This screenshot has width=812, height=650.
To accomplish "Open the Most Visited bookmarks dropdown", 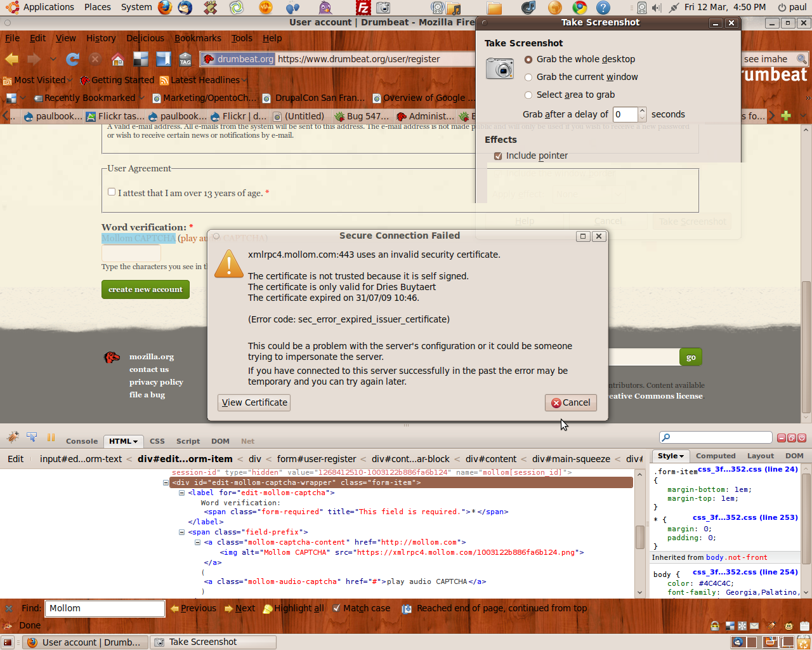I will (x=38, y=80).
